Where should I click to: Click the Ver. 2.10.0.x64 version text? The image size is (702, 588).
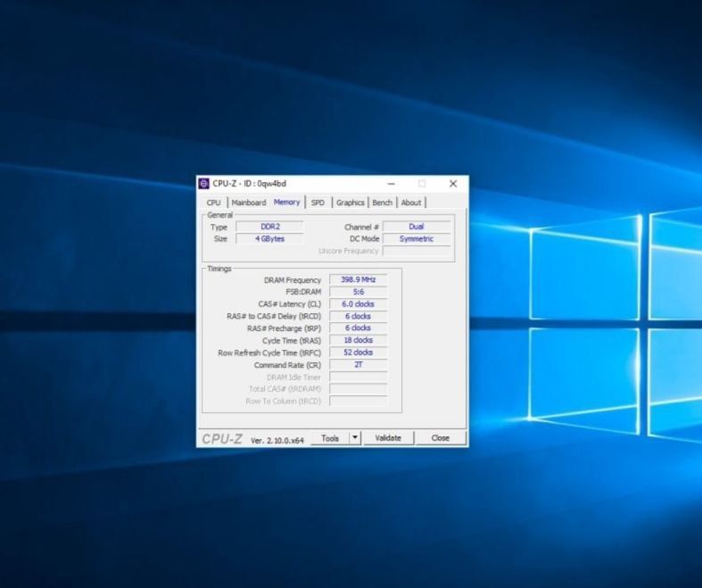(277, 441)
